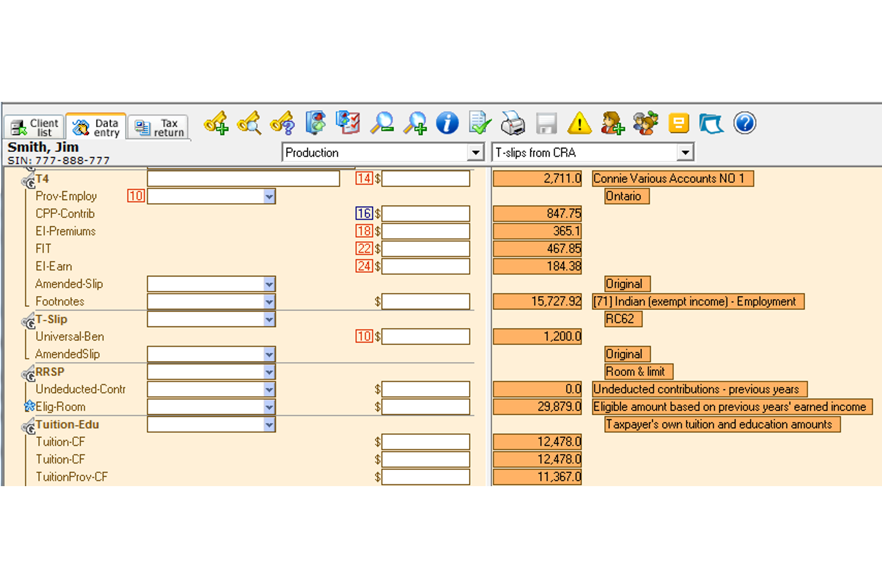Open the T-Slip type dropdown
The image size is (882, 588).
[x=211, y=319]
